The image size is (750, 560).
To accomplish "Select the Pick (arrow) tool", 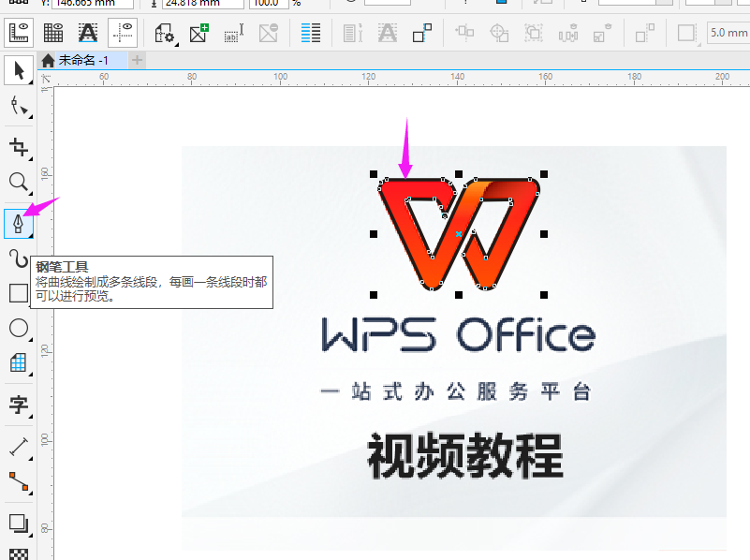I will 19,71.
